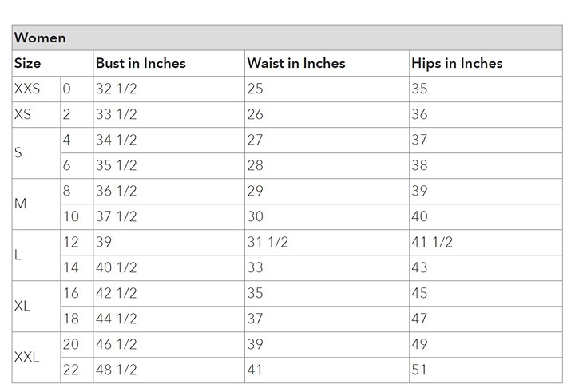Select the XS size cell

pos(36,115)
